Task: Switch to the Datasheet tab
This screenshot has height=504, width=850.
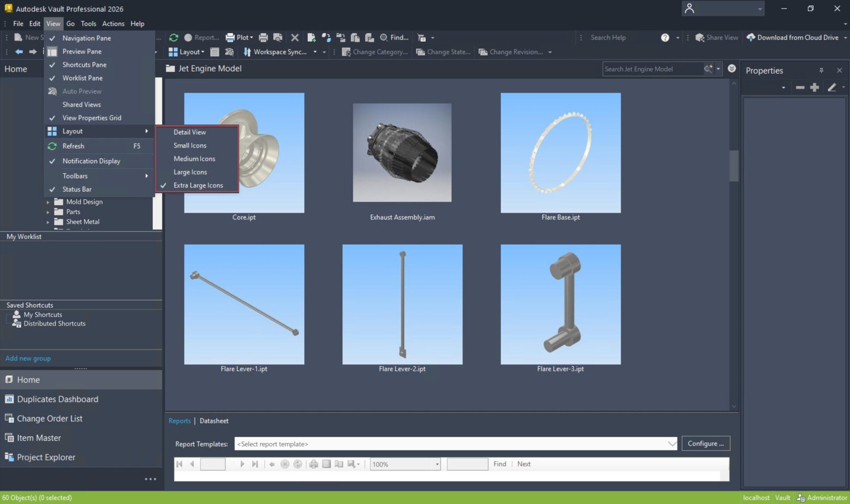Action: 214,420
